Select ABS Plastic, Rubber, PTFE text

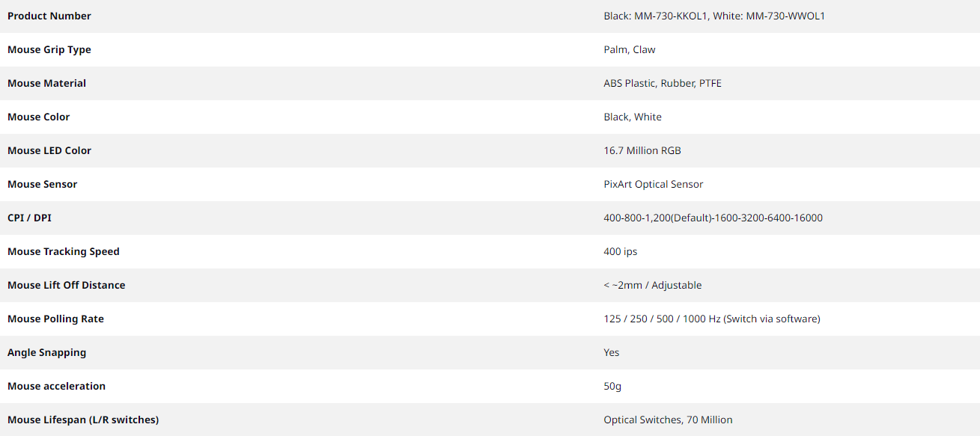point(663,83)
